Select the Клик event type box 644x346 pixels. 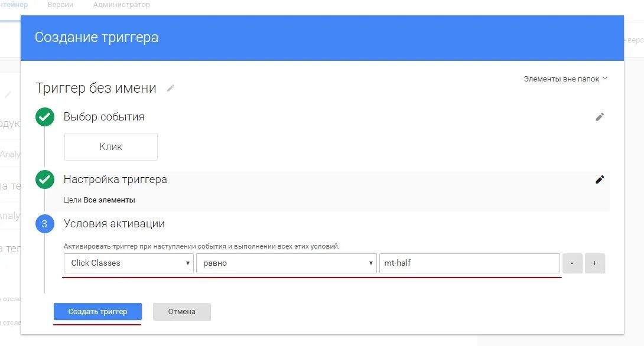[111, 146]
